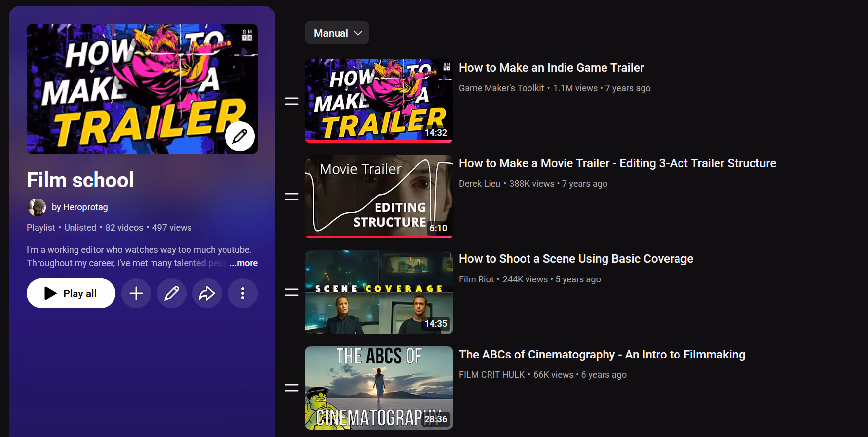Viewport: 868px width, 437px height.
Task: Visit the FILM CRIT HULK channel
Action: pyautogui.click(x=492, y=374)
